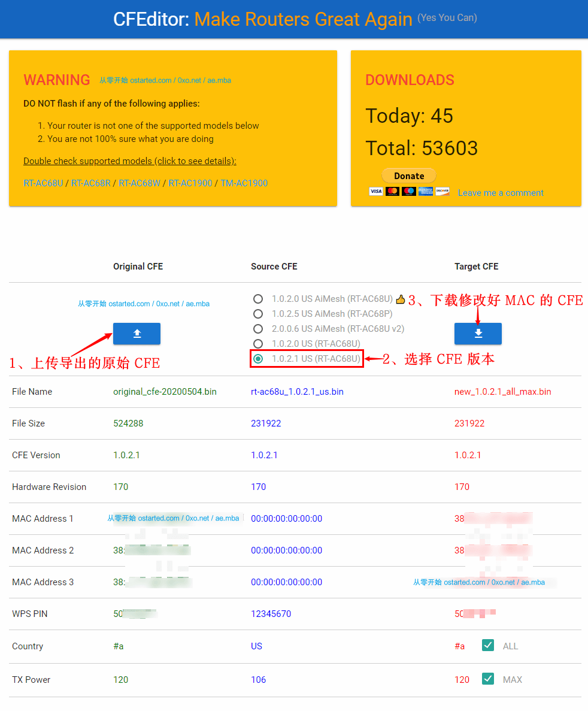Image resolution: width=588 pixels, height=711 pixels.
Task: Click the Mastercard icon
Action: [393, 191]
